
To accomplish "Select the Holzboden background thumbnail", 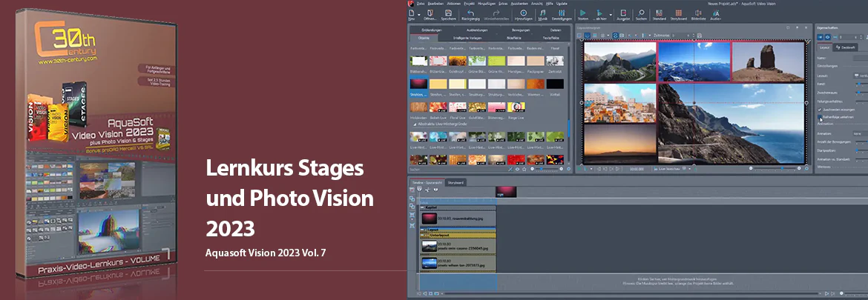I will click(418, 107).
